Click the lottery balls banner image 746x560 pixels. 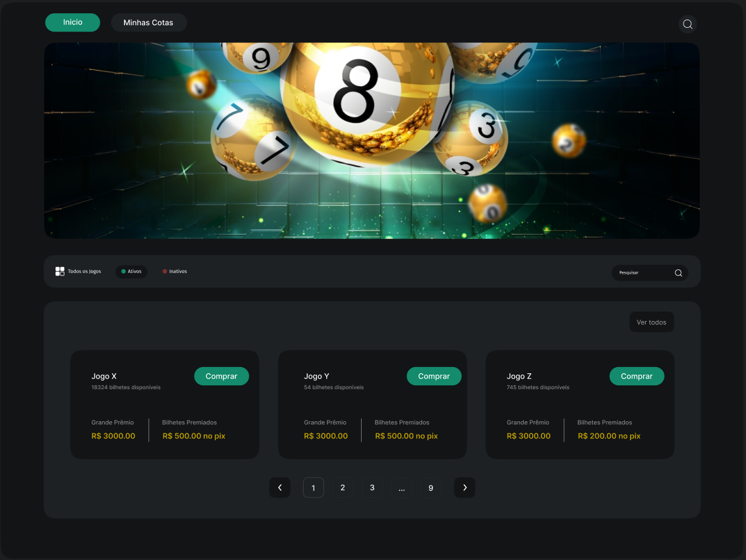point(372,141)
